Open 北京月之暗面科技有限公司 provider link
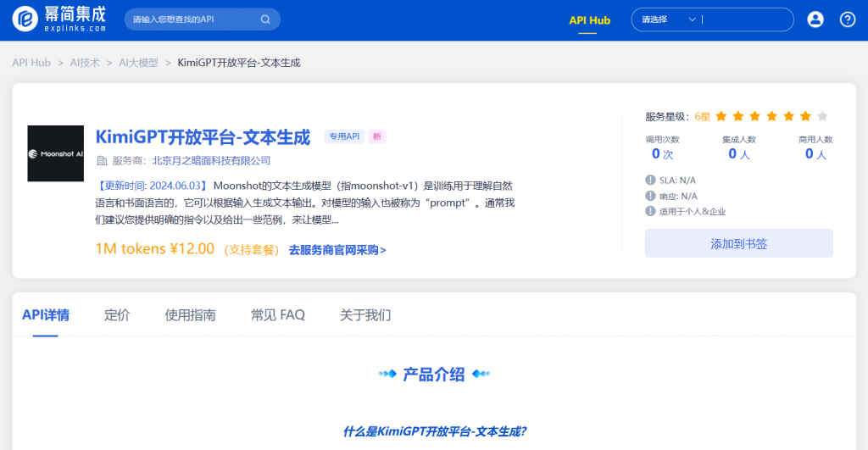 [211, 160]
